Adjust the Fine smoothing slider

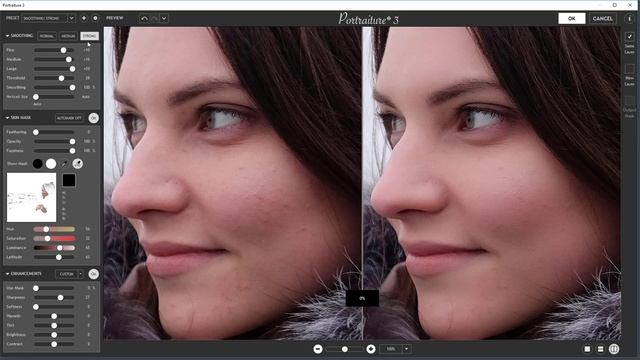coord(54,50)
